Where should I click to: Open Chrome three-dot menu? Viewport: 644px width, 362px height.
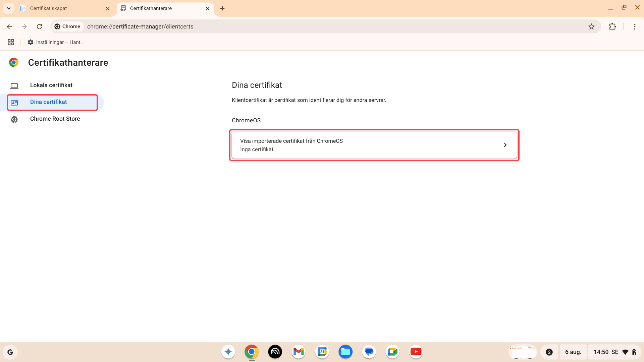[x=635, y=26]
